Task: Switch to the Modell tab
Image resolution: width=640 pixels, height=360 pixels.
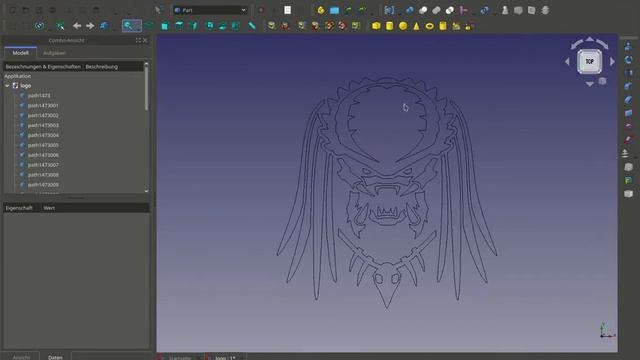Action: coord(20,53)
